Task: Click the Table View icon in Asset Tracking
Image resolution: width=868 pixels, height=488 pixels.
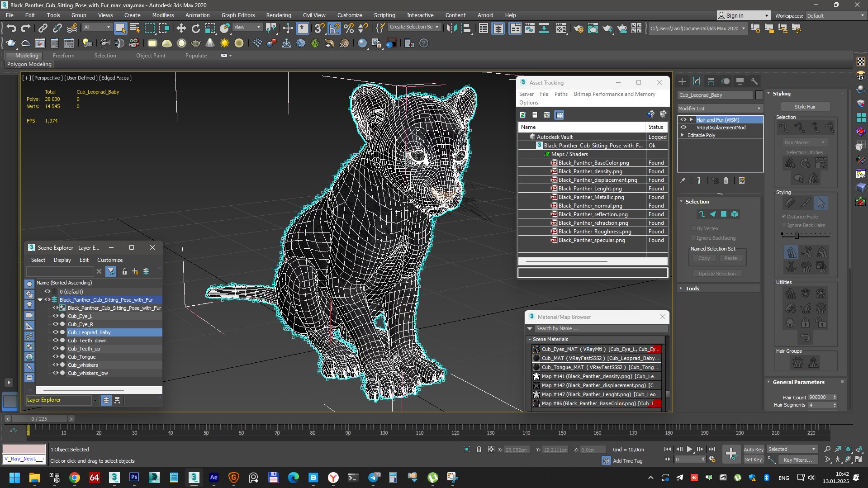Action: [560, 115]
